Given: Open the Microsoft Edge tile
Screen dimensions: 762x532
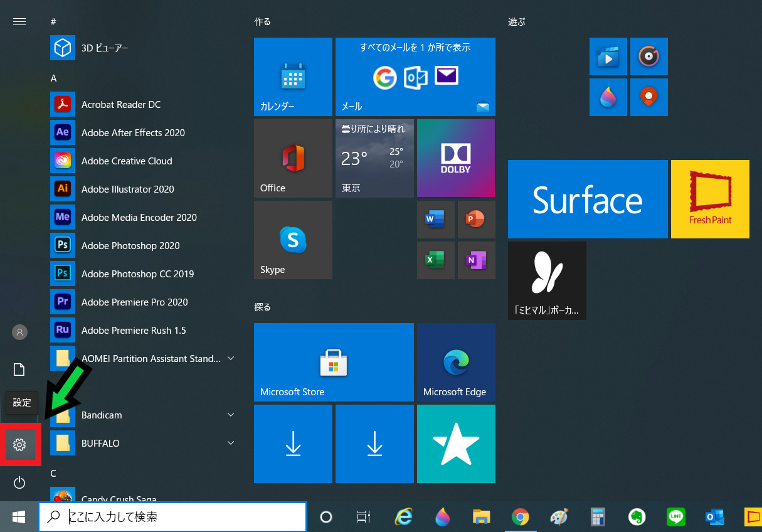Looking at the screenshot, I should 456,362.
